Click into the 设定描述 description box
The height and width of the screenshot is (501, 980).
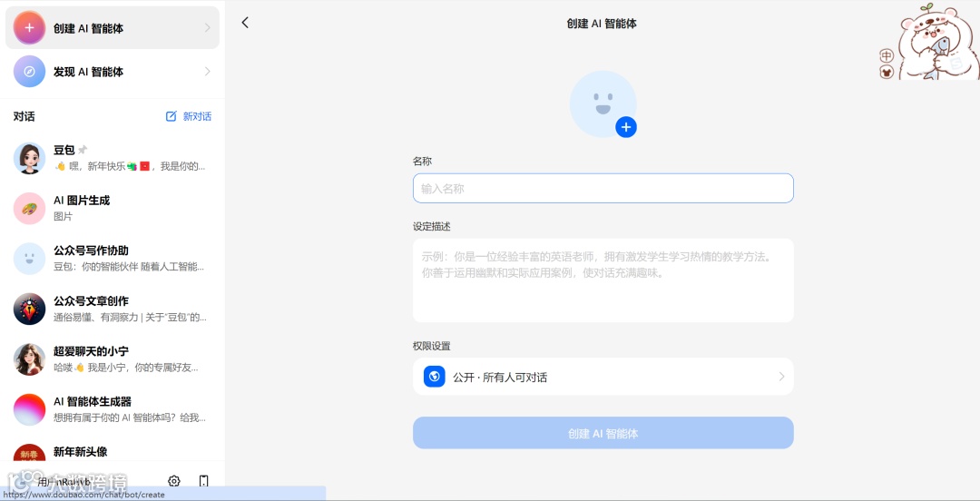[603, 280]
